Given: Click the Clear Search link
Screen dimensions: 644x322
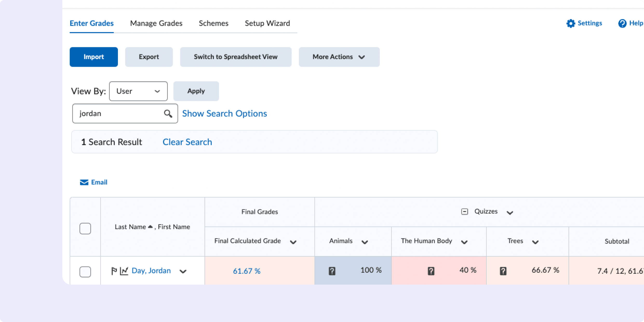Looking at the screenshot, I should (x=187, y=142).
